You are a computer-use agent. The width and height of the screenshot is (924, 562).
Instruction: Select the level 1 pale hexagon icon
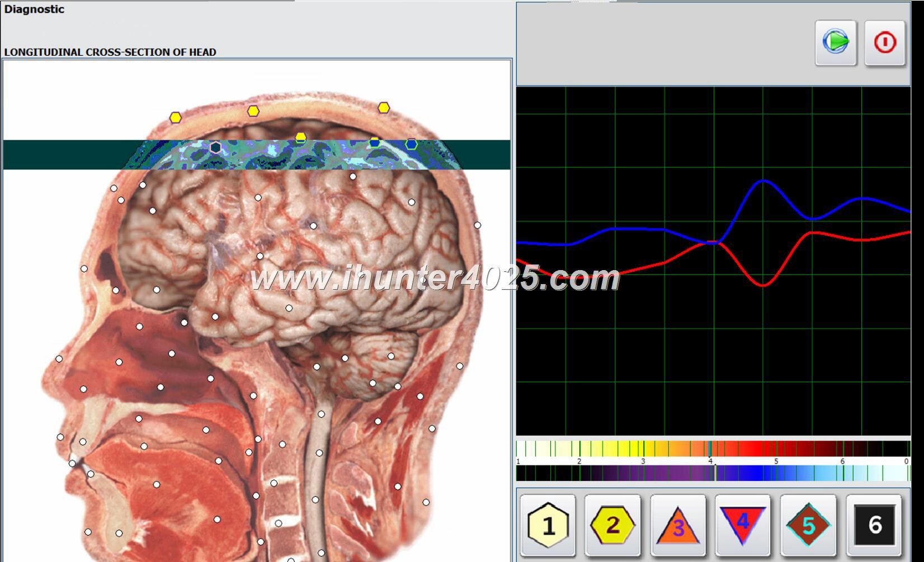tap(548, 525)
